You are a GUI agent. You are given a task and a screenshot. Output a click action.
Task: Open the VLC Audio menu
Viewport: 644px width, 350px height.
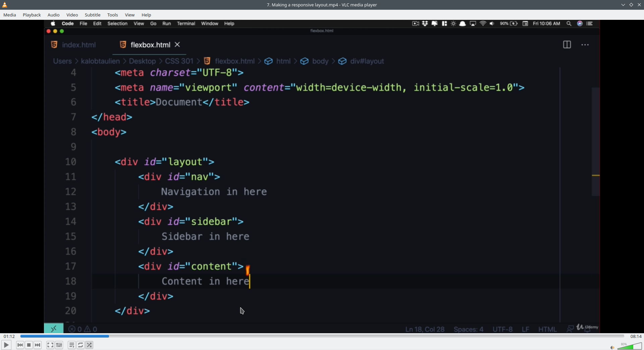pyautogui.click(x=53, y=15)
